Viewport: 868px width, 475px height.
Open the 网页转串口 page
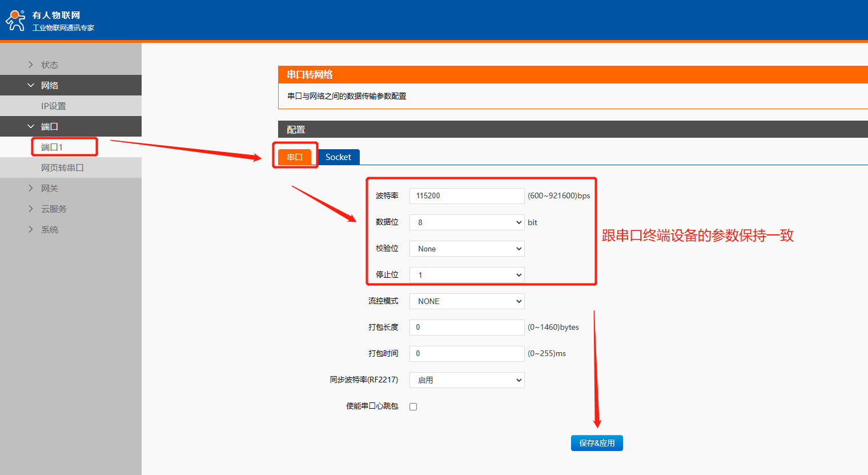click(x=62, y=167)
